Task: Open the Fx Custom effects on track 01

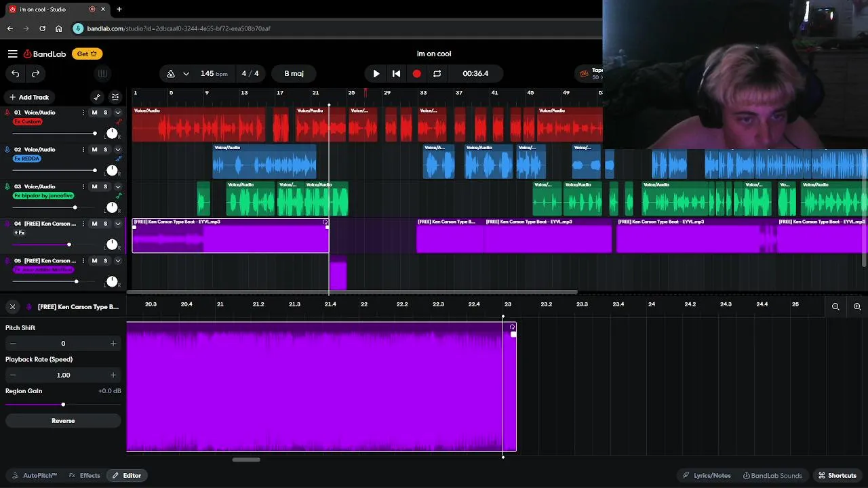Action: pyautogui.click(x=28, y=121)
